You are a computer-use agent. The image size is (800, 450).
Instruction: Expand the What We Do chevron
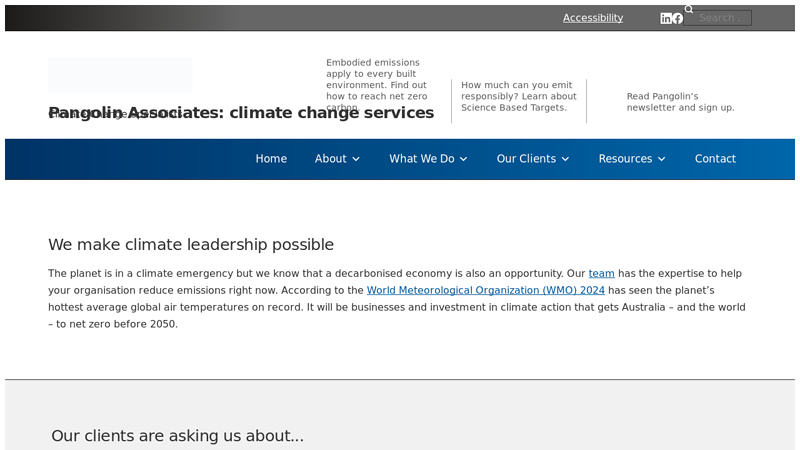point(463,159)
